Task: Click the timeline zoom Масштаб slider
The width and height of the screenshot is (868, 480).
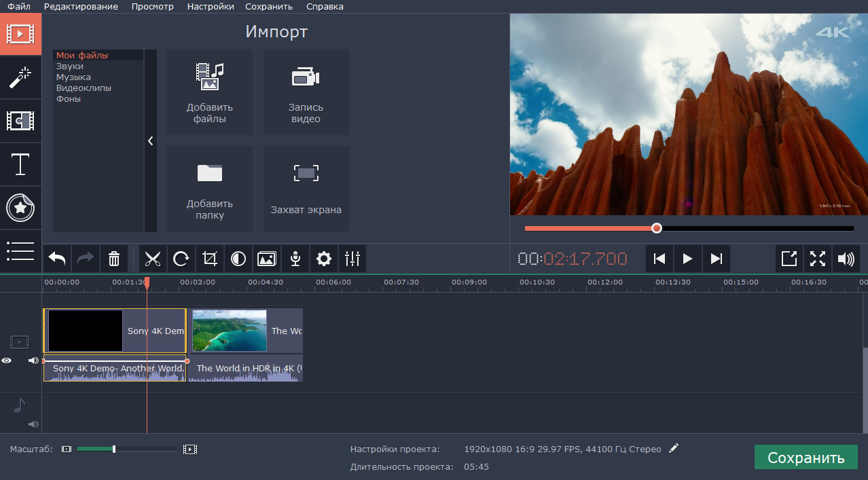Action: pos(114,449)
